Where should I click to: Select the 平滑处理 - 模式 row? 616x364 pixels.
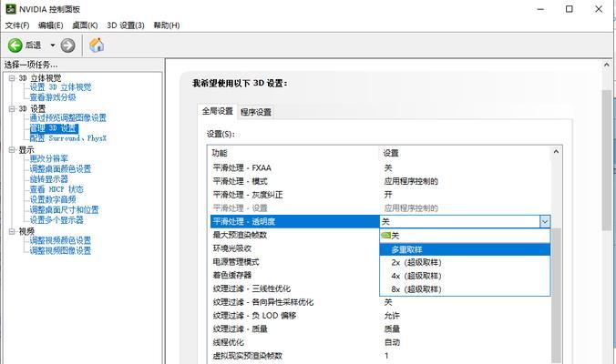tap(380, 181)
